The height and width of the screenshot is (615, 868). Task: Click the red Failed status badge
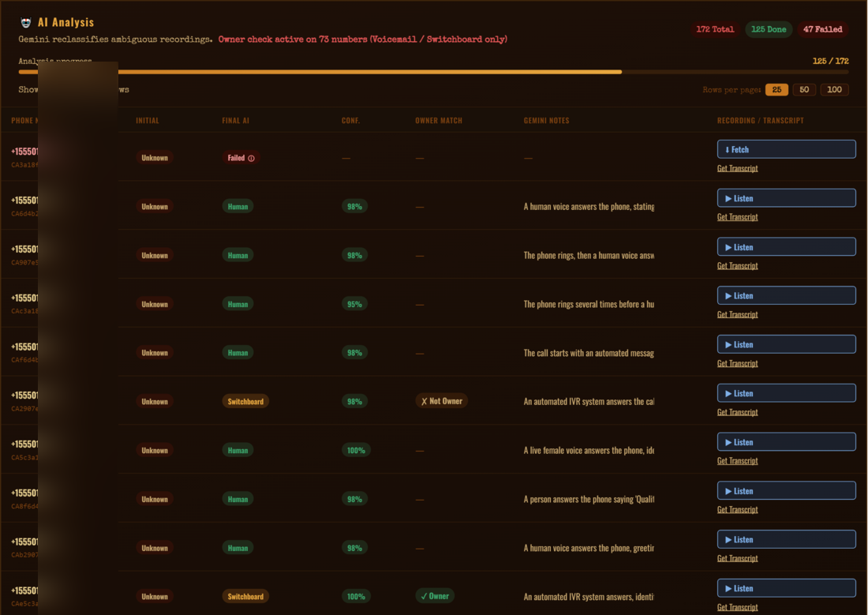coord(241,158)
